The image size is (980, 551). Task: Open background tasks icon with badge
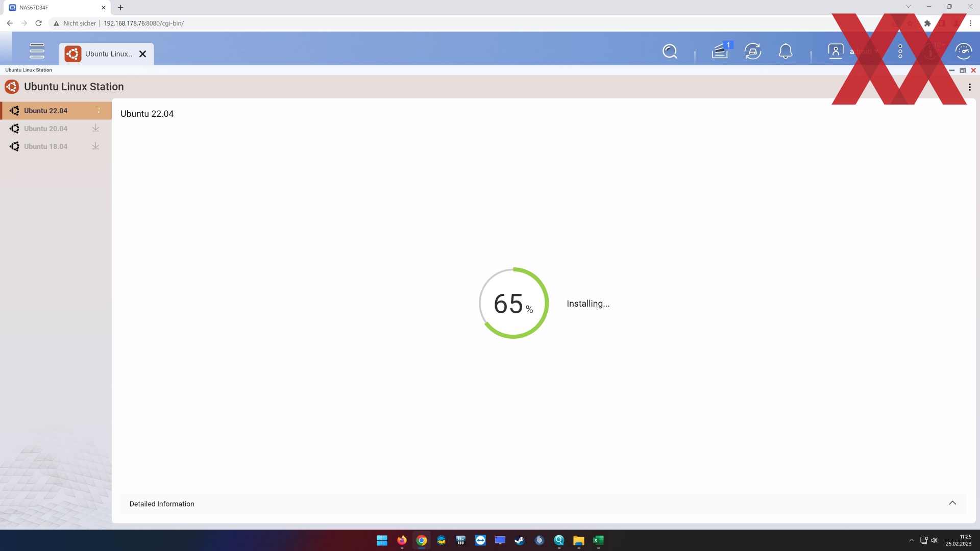(x=720, y=52)
